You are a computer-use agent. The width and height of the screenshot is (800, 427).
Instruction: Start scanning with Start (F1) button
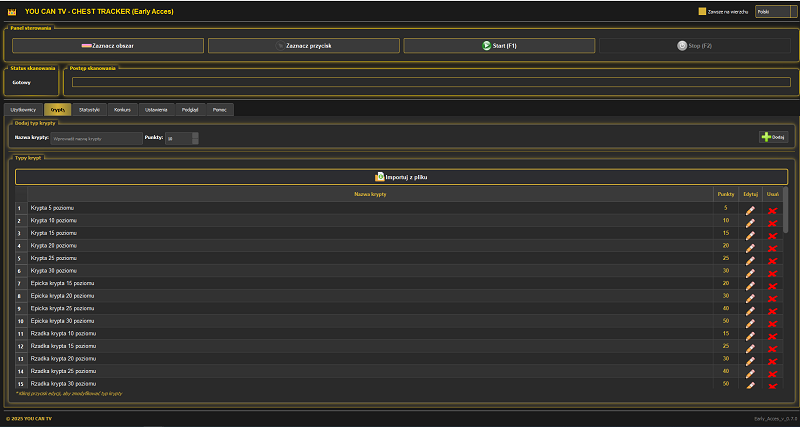499,45
